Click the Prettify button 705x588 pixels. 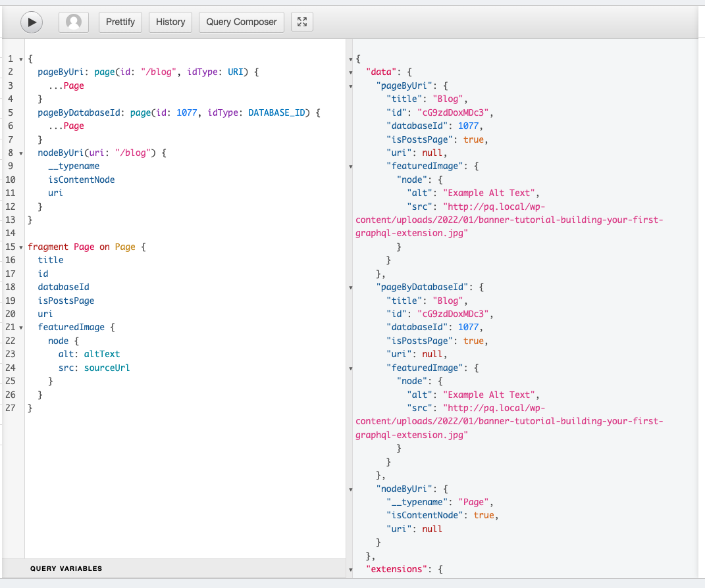(120, 22)
